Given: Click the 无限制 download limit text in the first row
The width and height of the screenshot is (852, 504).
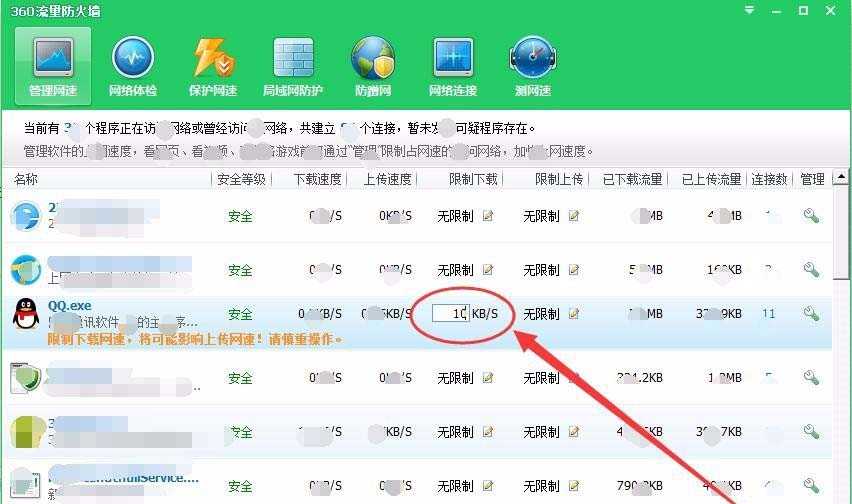Looking at the screenshot, I should click(455, 216).
